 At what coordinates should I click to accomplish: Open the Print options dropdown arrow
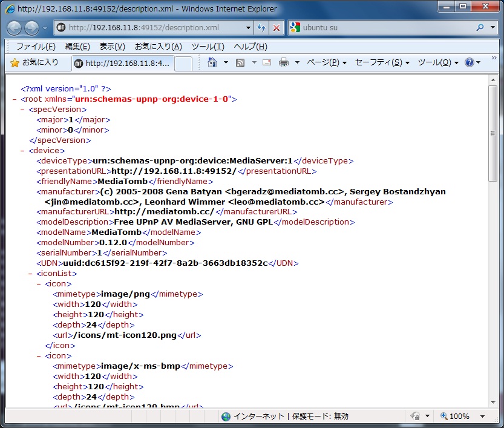[297, 62]
